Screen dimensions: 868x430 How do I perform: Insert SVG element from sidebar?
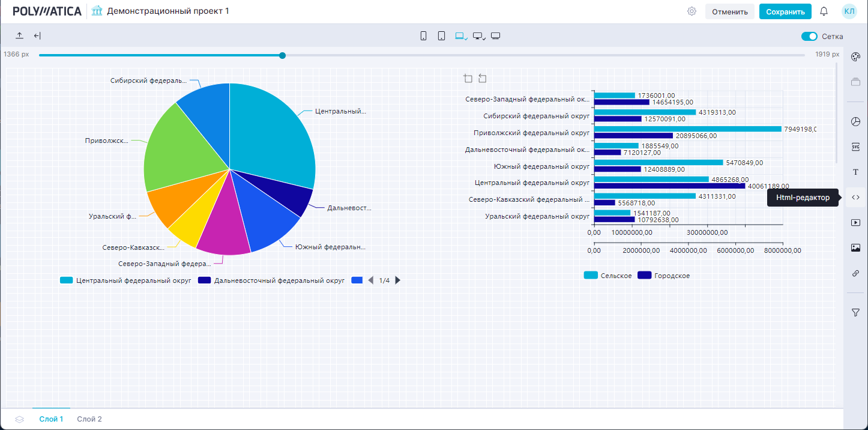click(x=856, y=147)
